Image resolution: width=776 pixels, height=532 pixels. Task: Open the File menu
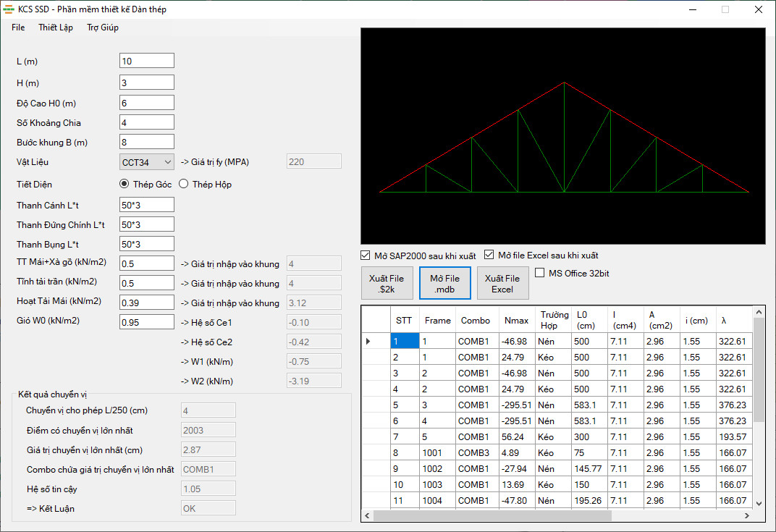point(18,28)
